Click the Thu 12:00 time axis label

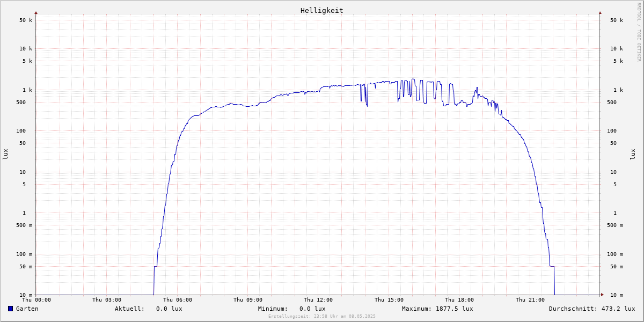318,300
